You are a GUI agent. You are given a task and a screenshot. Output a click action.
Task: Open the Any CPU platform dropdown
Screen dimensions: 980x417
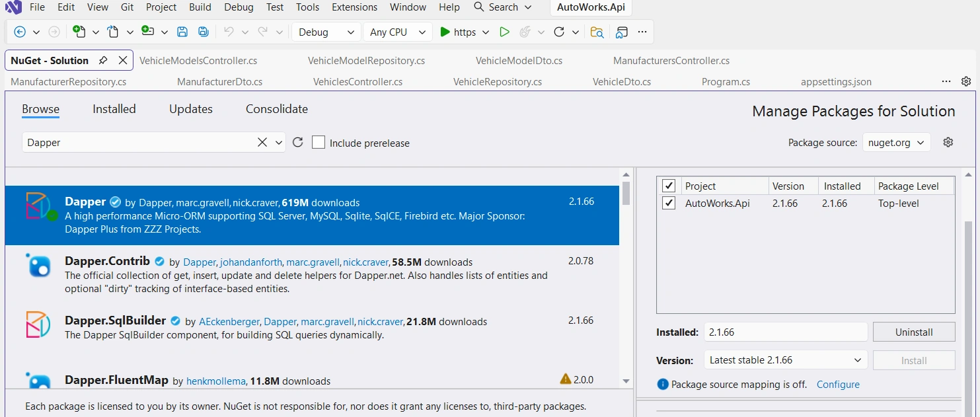(x=398, y=32)
